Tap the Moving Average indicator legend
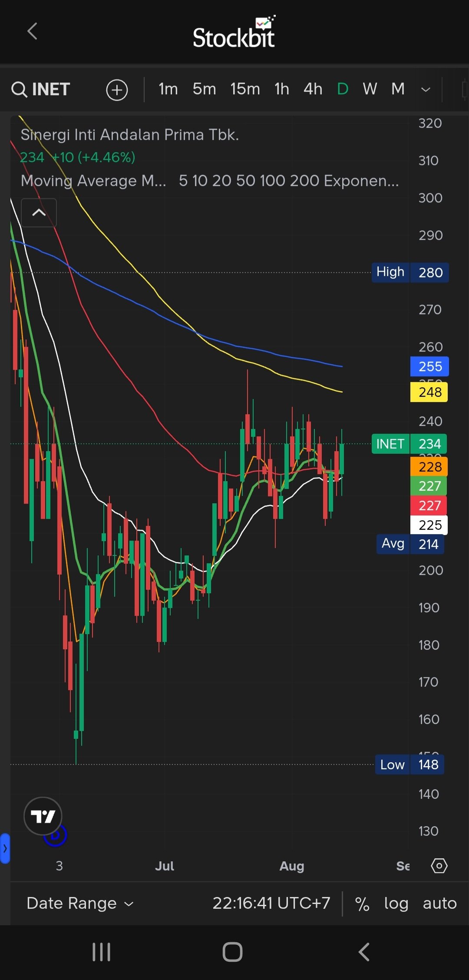Image resolution: width=469 pixels, height=980 pixels. (x=210, y=180)
